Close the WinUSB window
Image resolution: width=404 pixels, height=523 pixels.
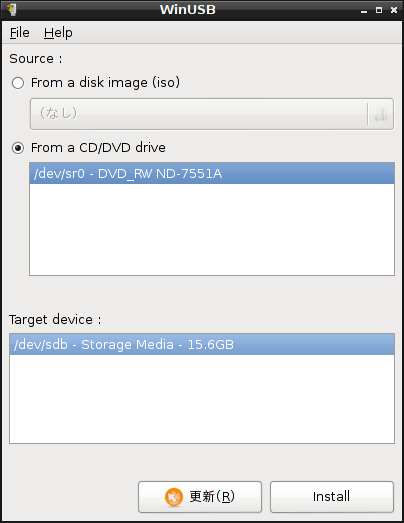point(394,10)
